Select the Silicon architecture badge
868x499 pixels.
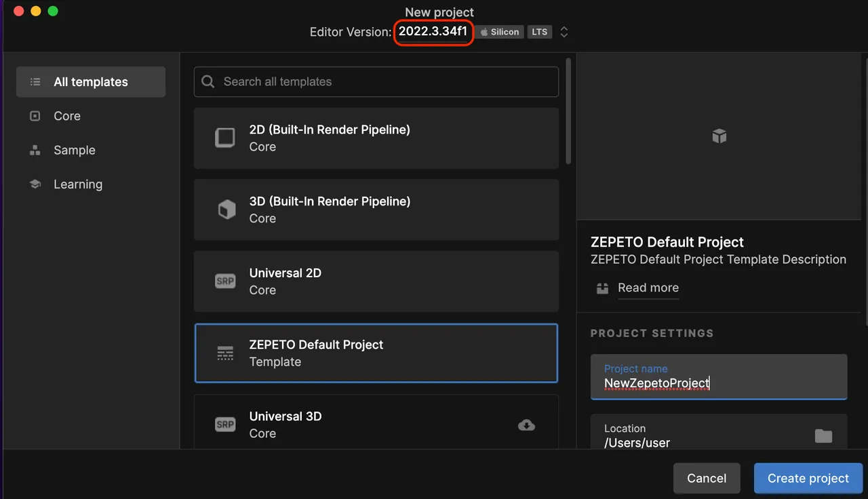(499, 31)
